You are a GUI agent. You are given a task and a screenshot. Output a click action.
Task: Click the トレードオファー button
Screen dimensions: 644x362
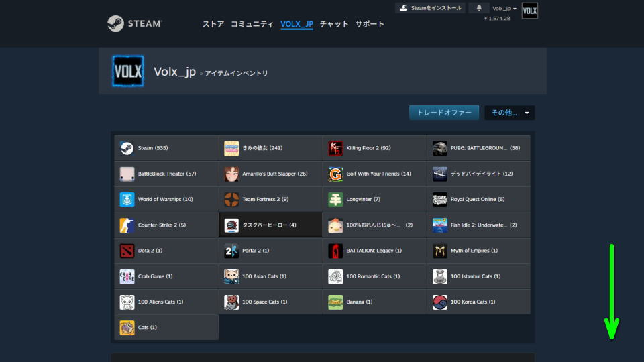[444, 113]
